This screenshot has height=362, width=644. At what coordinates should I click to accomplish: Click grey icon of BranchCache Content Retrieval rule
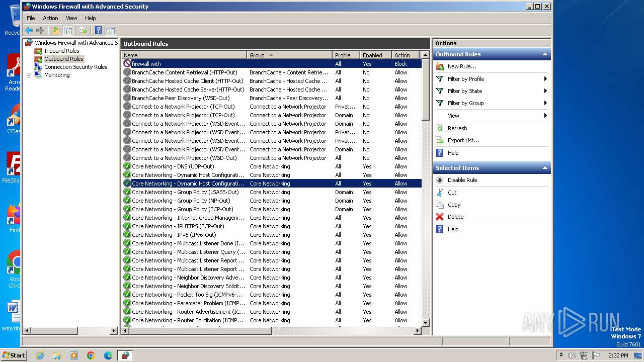click(127, 72)
